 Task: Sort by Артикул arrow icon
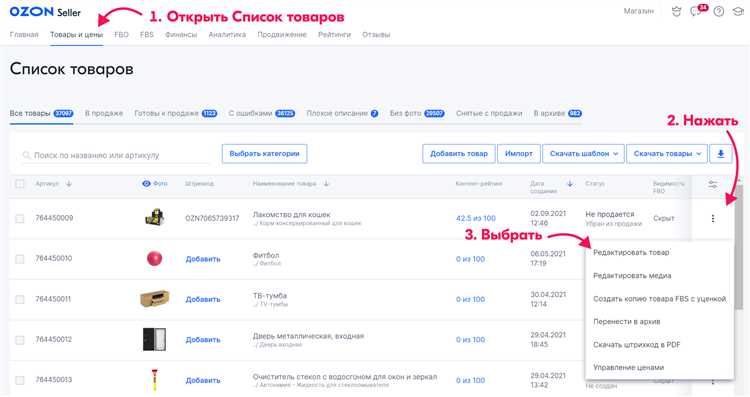point(68,183)
